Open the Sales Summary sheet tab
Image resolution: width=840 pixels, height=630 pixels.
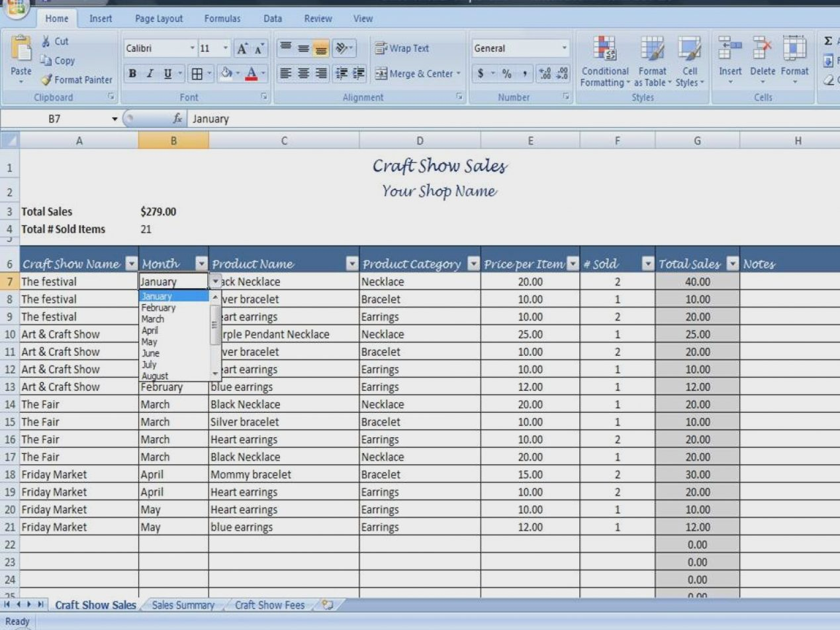pos(183,605)
